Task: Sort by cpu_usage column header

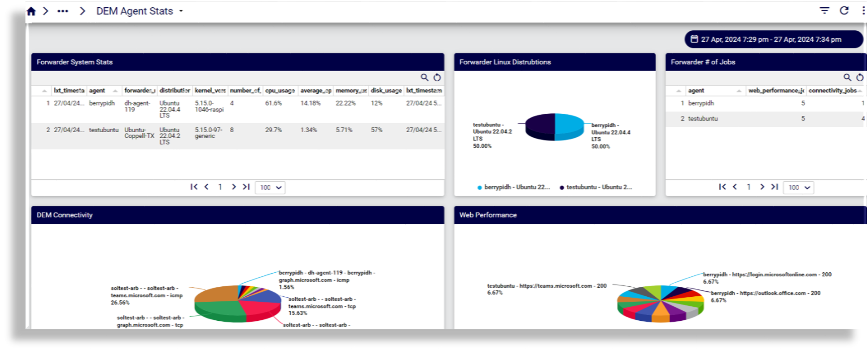Action: tap(280, 91)
